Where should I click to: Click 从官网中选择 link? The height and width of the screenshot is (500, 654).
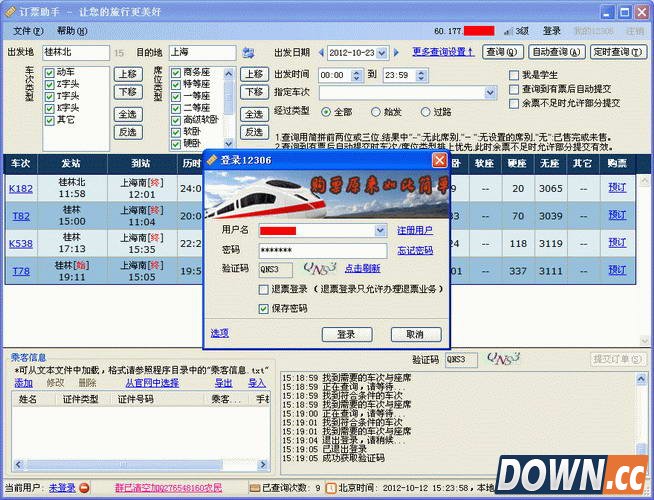click(152, 383)
